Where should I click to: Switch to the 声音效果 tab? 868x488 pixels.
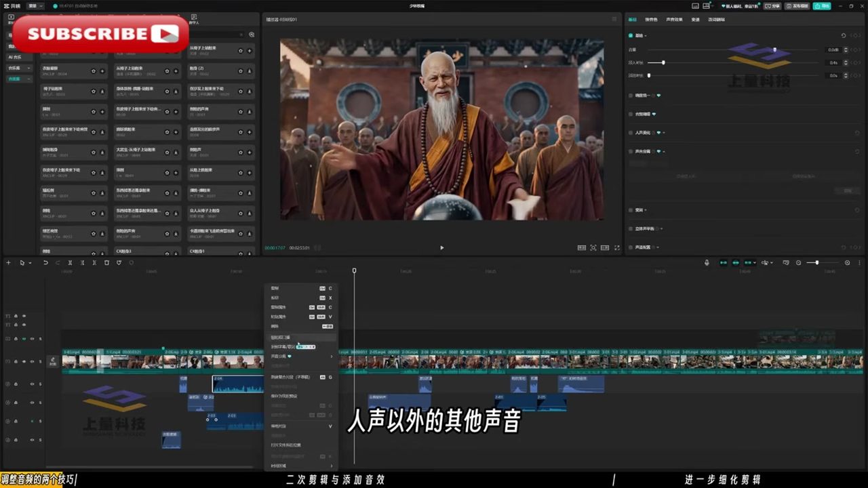tap(674, 20)
